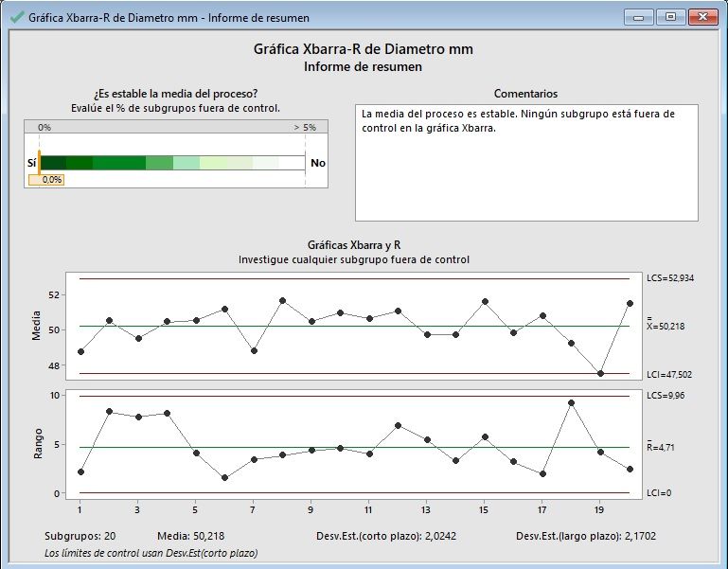Viewport: 728px width, 569px height.
Task: Select the main title Gráfica Xbarra-R de Diametro
Action: 364,49
